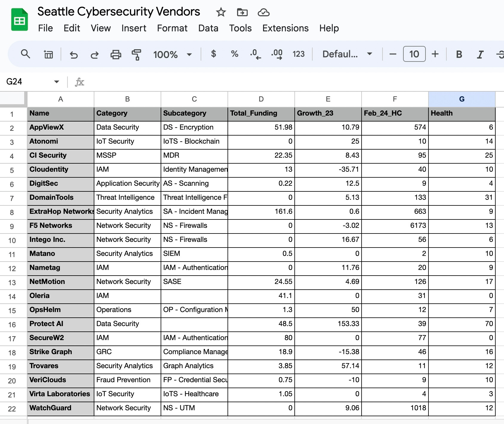Format as currency with dollar icon

point(213,54)
